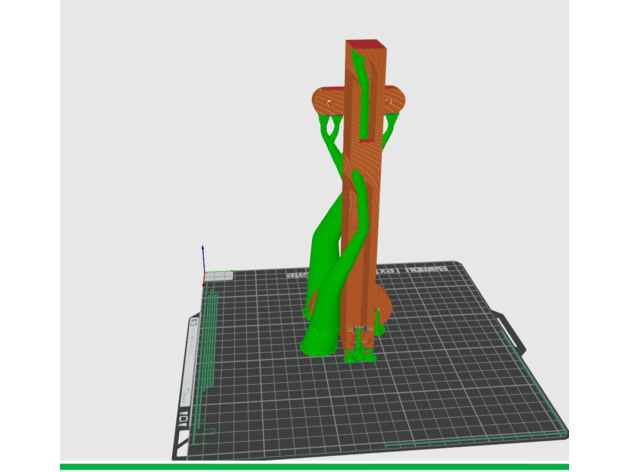Click mirrored plate name text at back edge
The height and width of the screenshot is (472, 628).
point(420,272)
